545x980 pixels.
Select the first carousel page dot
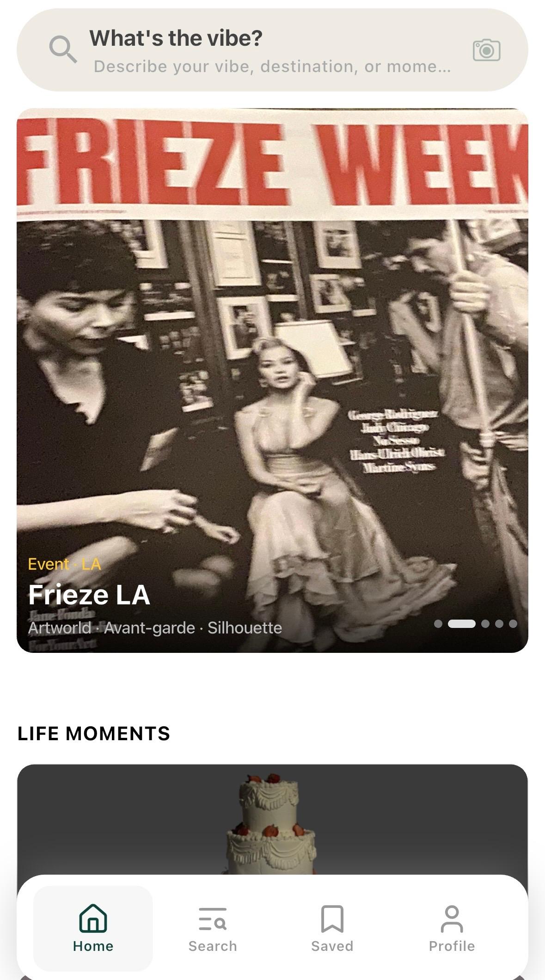coord(438,624)
